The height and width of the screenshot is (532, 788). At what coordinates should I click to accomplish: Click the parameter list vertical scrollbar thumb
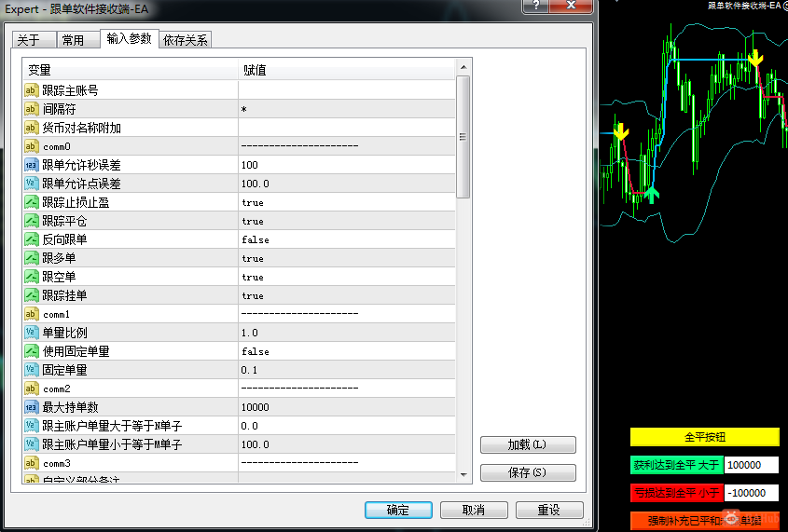463,137
